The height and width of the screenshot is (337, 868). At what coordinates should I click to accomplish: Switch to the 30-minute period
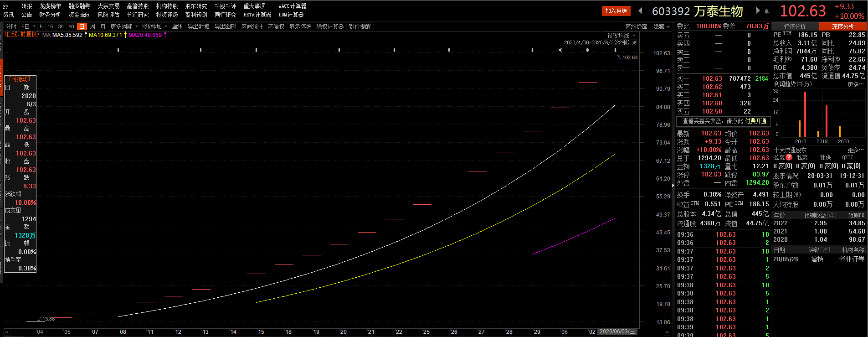(x=61, y=26)
